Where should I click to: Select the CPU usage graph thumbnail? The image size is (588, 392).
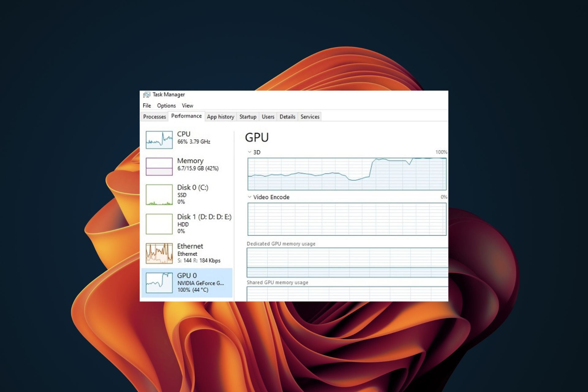point(159,140)
